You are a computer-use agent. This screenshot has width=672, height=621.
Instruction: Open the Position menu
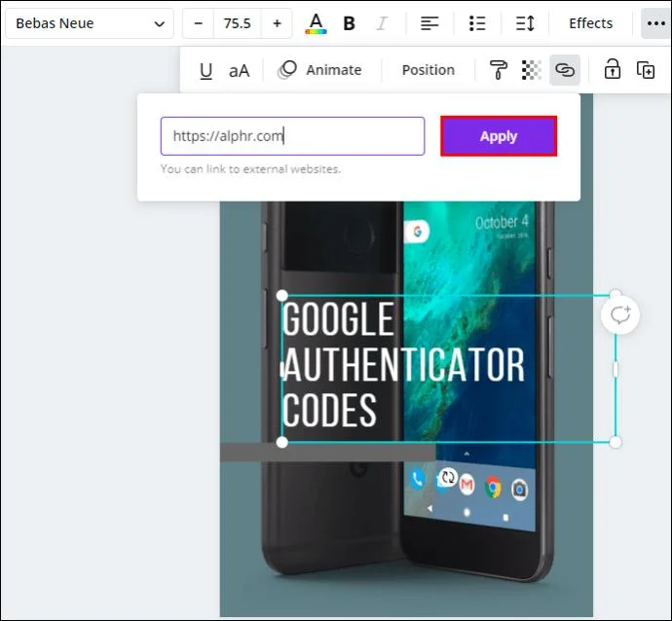click(429, 70)
